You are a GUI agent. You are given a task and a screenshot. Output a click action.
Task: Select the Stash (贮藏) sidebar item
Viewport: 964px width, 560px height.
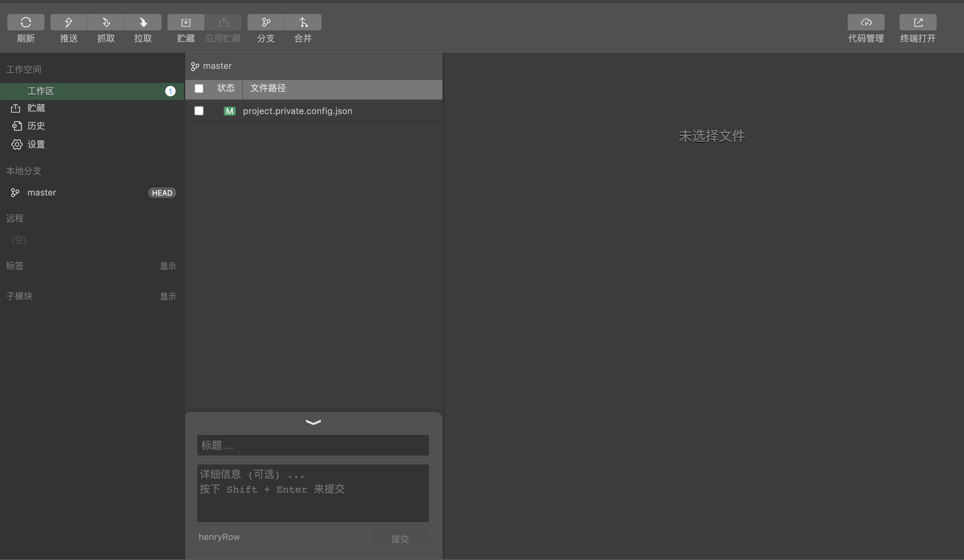[x=36, y=108]
